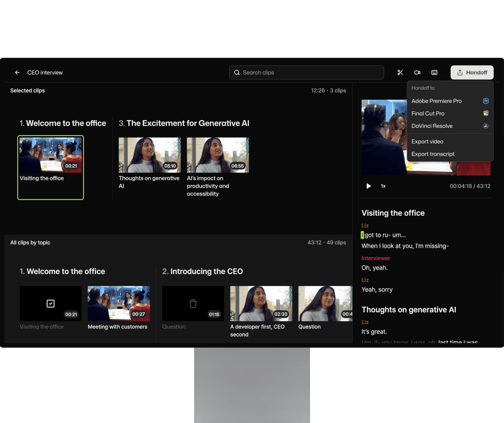Uncheck the selected Visiting the office clip checkbox
The image size is (504, 423).
tap(51, 304)
